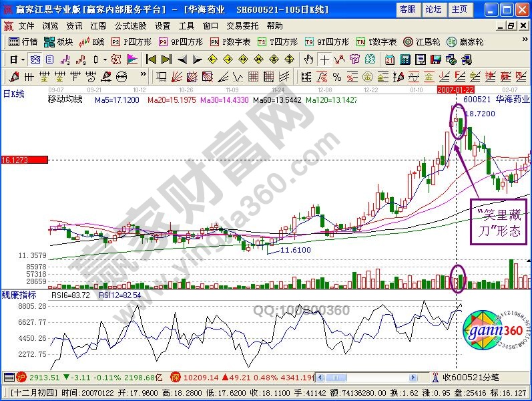Expand hidden drawing tools chevron in third toolbar

144,74
